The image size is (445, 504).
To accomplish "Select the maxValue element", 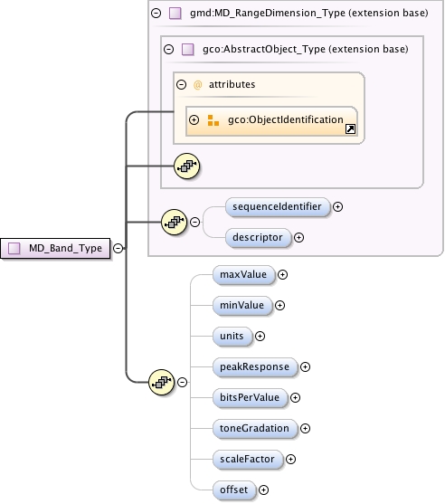I will [x=244, y=275].
